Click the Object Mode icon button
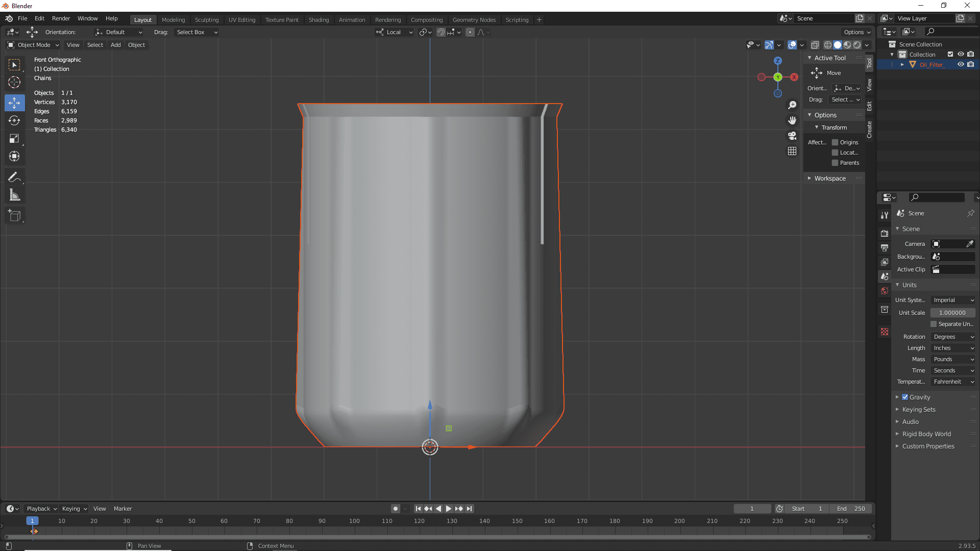The width and height of the screenshot is (980, 551). point(11,44)
